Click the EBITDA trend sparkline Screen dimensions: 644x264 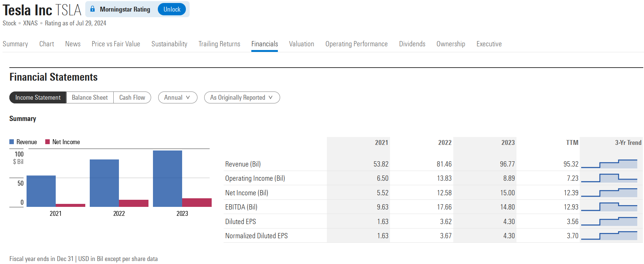point(609,207)
